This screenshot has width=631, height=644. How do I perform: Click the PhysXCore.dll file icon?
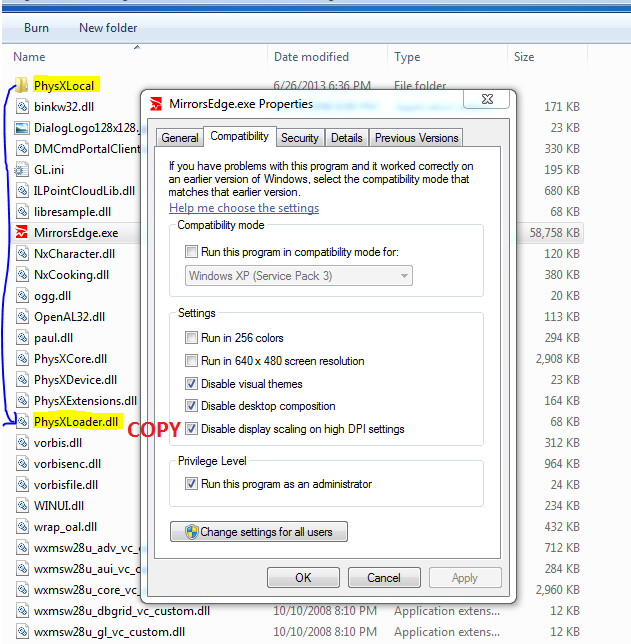click(x=22, y=359)
